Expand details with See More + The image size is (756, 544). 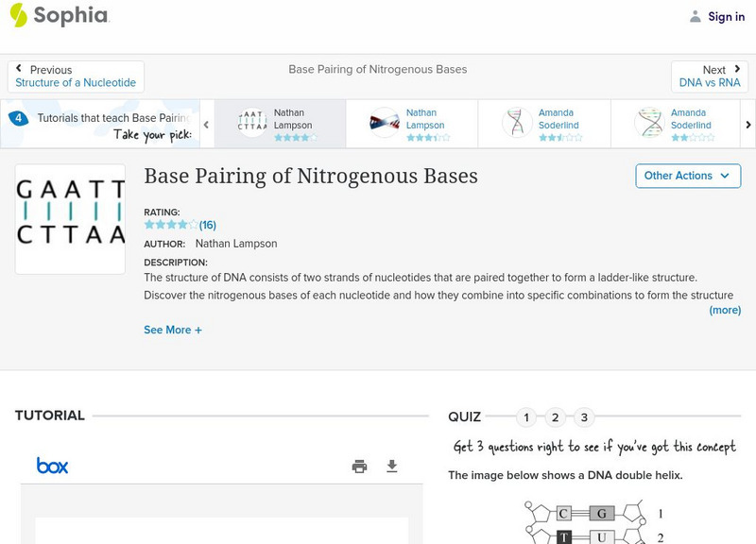173,331
